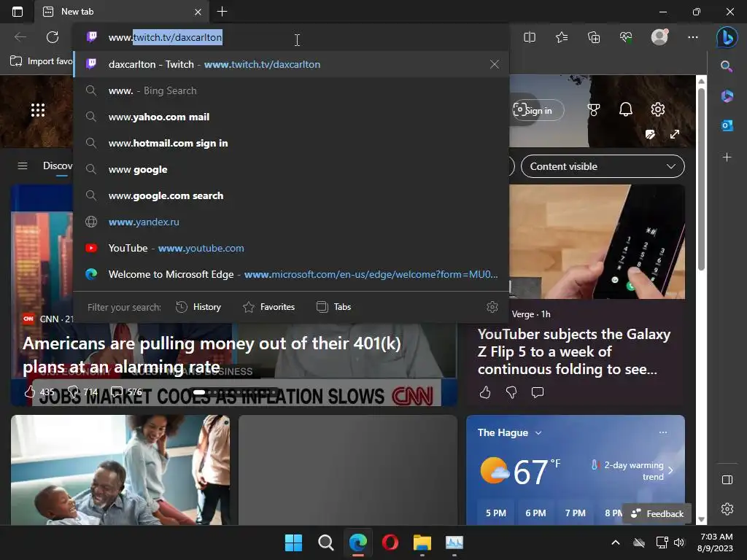Screen dimensions: 747x560
Task: Select www.hotmail.com sign in suggestion
Action: coord(291,143)
